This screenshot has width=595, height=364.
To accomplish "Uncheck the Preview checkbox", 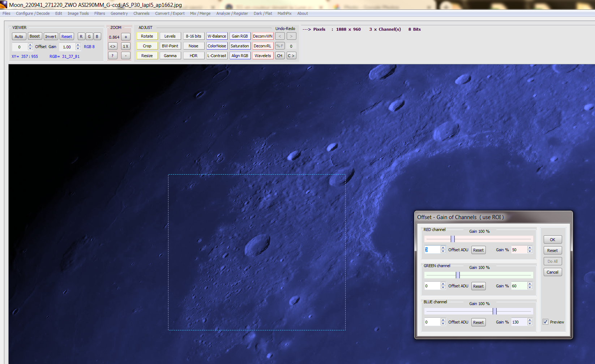I will coord(545,322).
